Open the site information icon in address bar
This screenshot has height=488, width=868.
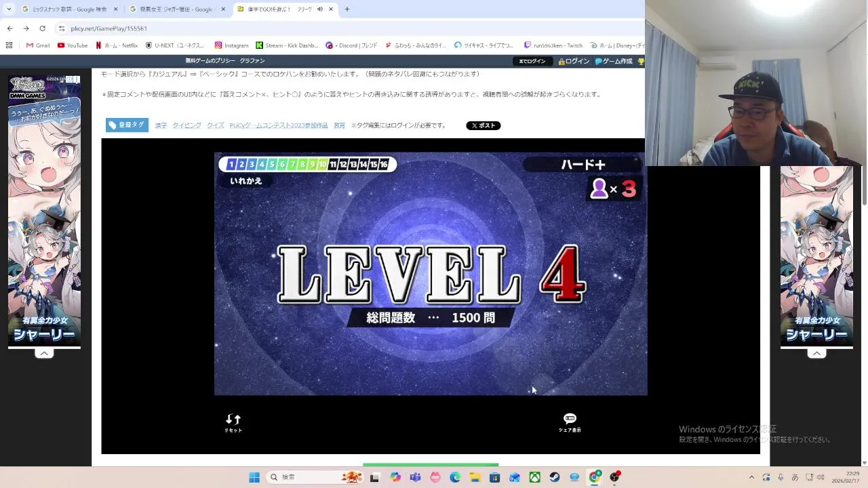click(62, 28)
